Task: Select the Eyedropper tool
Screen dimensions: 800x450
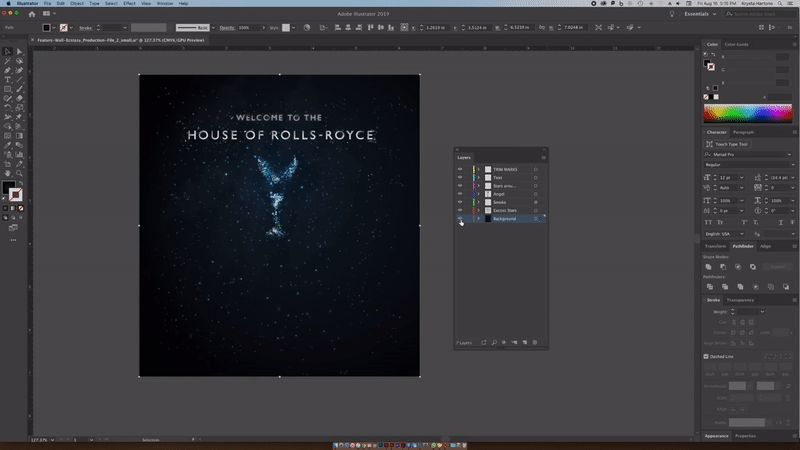Action: pyautogui.click(x=8, y=145)
